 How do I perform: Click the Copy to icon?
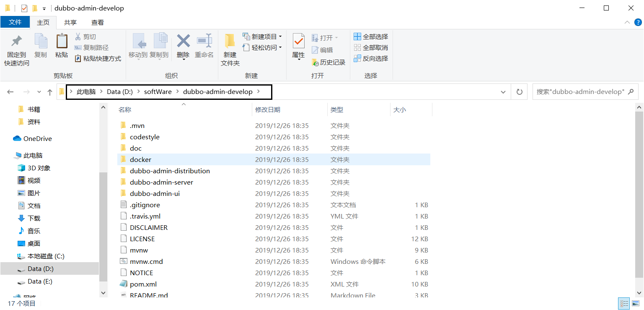coord(160,41)
